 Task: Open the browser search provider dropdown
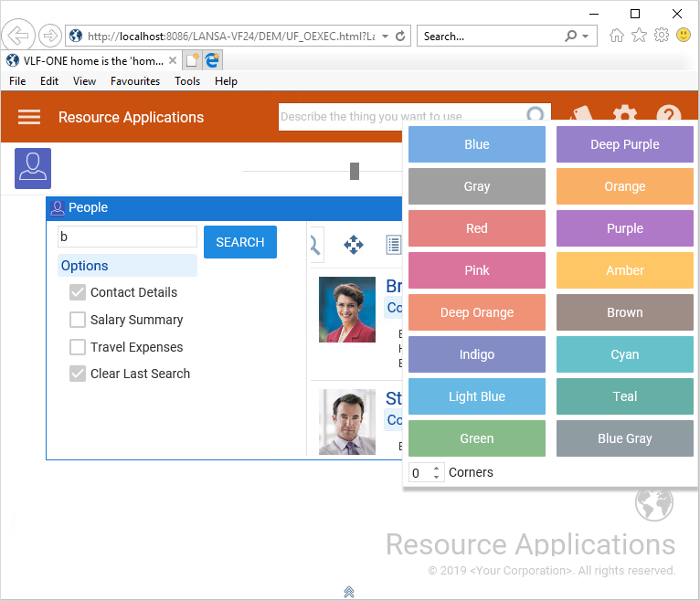(x=586, y=37)
